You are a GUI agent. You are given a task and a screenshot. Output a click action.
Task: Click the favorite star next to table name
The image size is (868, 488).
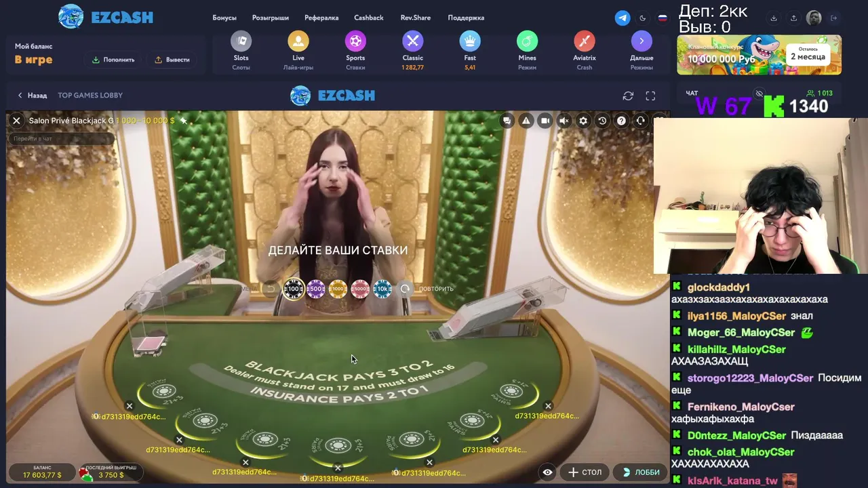(184, 121)
